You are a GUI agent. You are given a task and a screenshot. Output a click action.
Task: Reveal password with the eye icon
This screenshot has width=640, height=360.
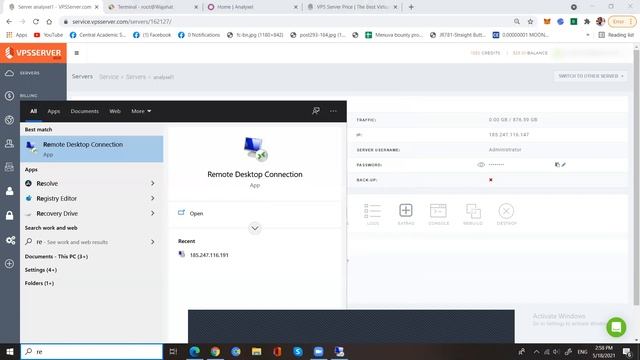tap(481, 164)
